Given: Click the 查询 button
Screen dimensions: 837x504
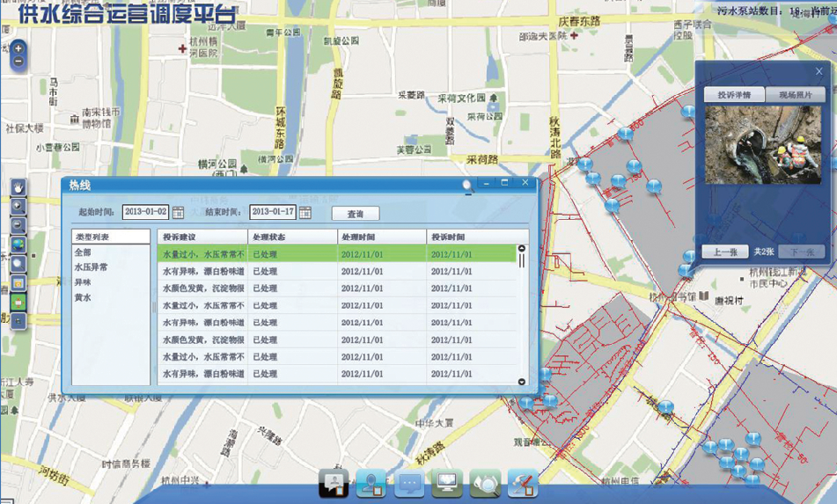Looking at the screenshot, I should coord(356,214).
